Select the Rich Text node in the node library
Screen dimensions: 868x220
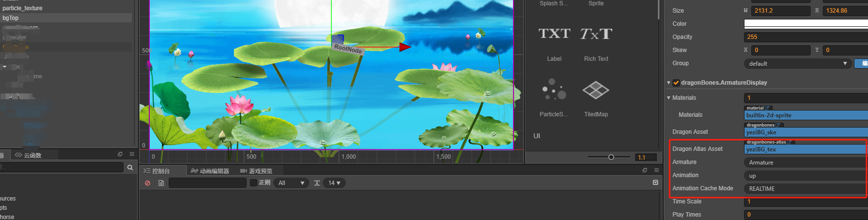click(x=596, y=43)
